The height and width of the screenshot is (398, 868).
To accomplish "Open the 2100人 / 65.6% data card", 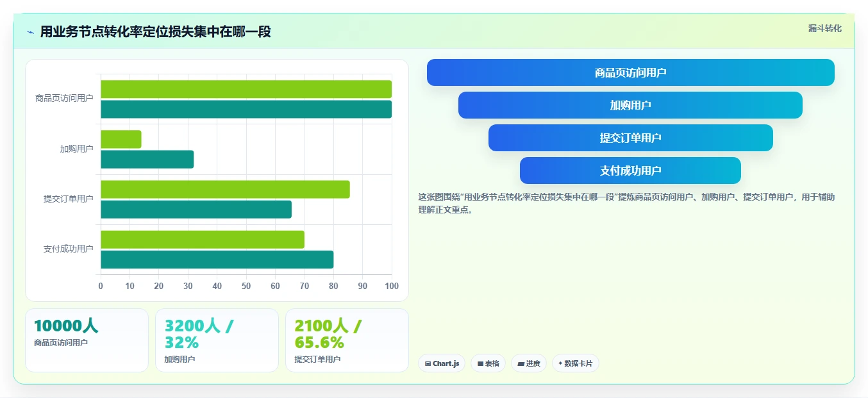I will [347, 340].
